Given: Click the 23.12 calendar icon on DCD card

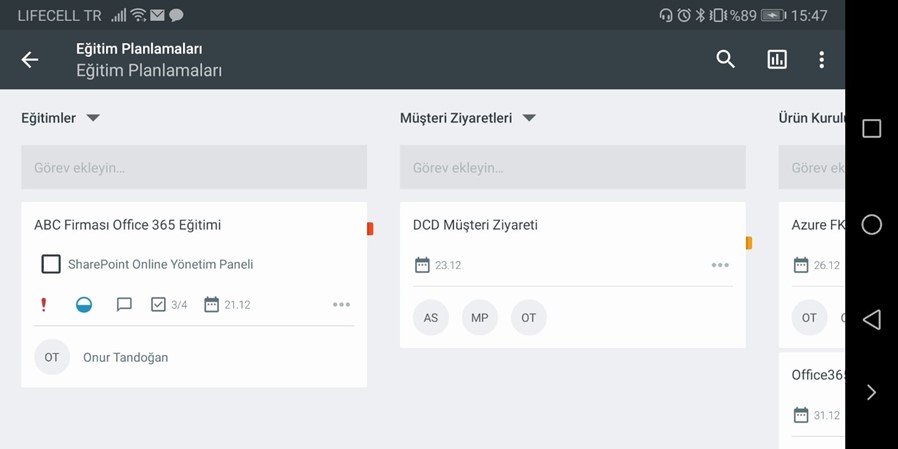Looking at the screenshot, I should click(422, 265).
